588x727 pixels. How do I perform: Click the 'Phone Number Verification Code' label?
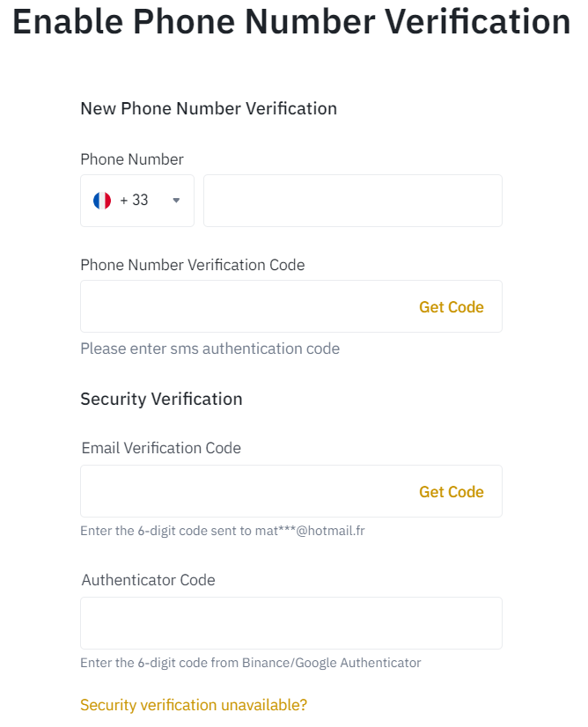(x=192, y=265)
